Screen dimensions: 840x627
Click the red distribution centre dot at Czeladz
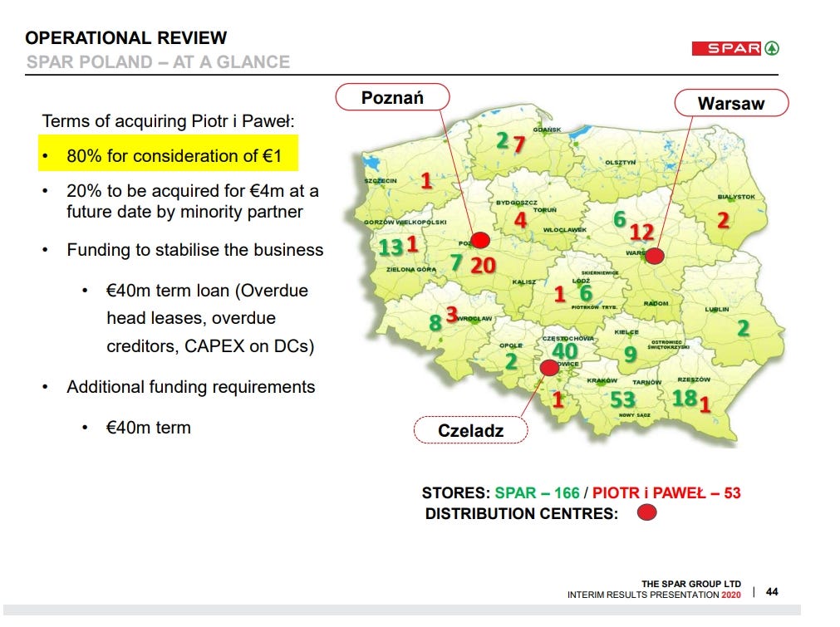click(x=549, y=368)
